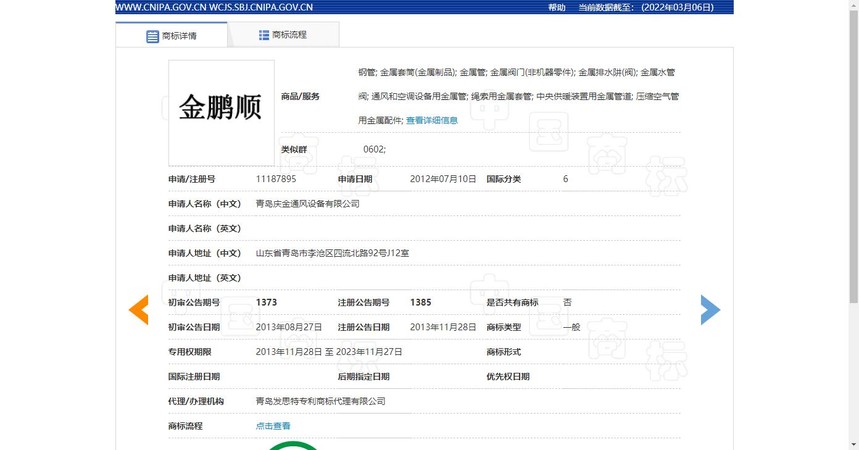
Task: Go to next trademark with blue arrow
Action: [x=710, y=310]
